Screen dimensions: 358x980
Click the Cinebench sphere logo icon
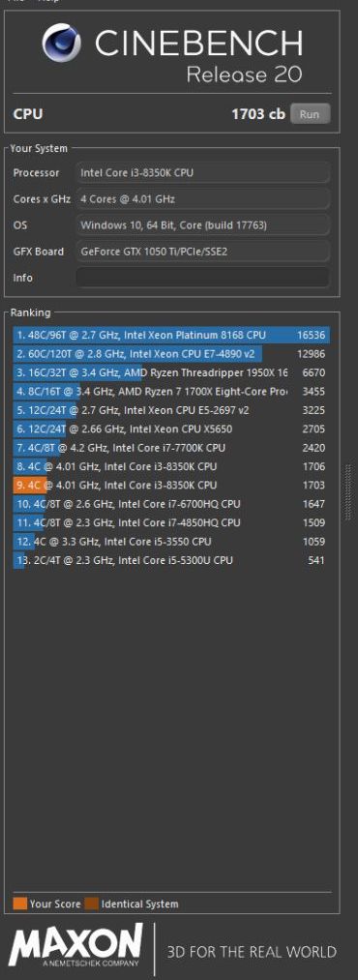(61, 42)
